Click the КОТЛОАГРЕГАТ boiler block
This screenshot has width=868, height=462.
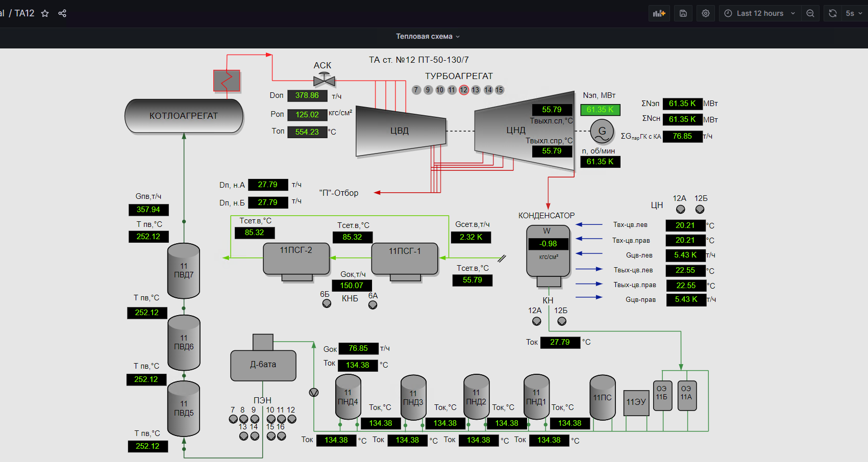[x=184, y=116]
